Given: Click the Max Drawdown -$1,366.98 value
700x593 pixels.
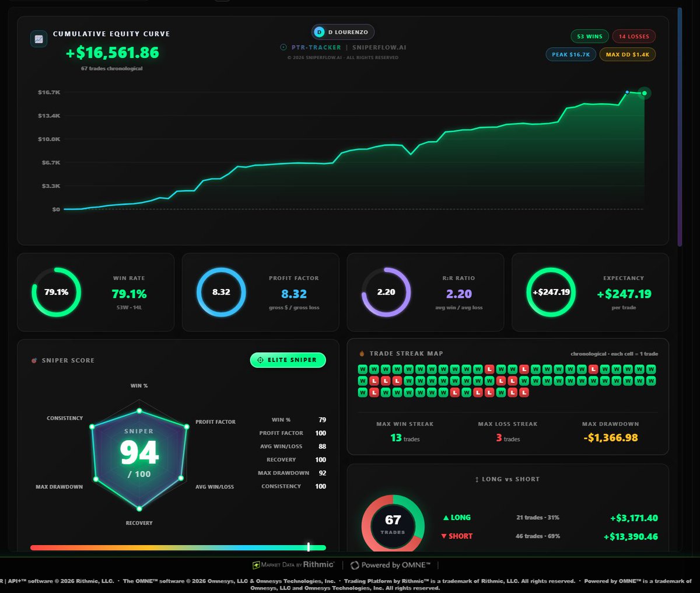Looking at the screenshot, I should coord(610,438).
